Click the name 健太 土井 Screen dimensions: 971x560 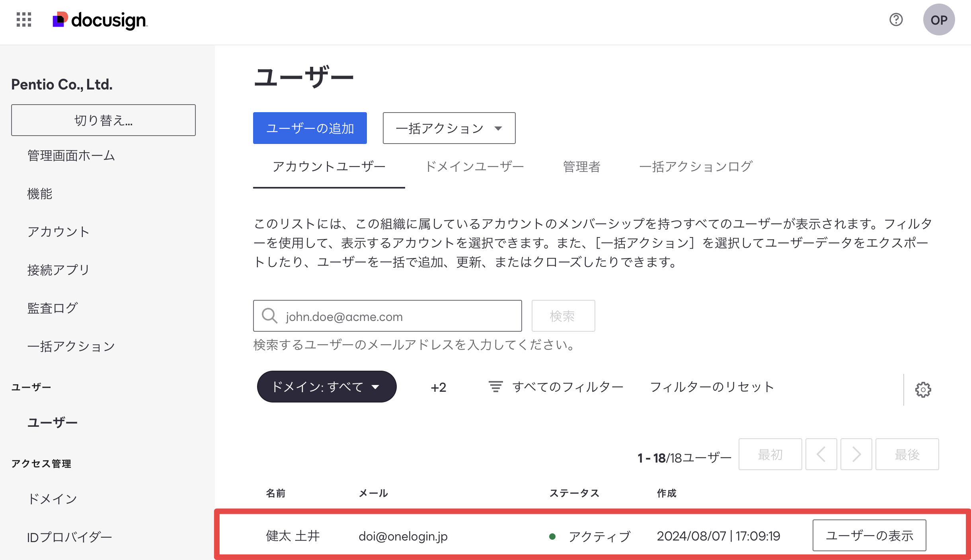(293, 536)
